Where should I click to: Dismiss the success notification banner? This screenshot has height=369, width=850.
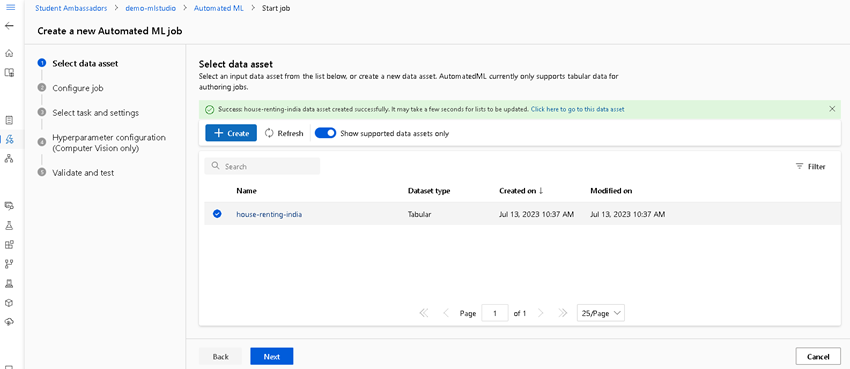832,109
